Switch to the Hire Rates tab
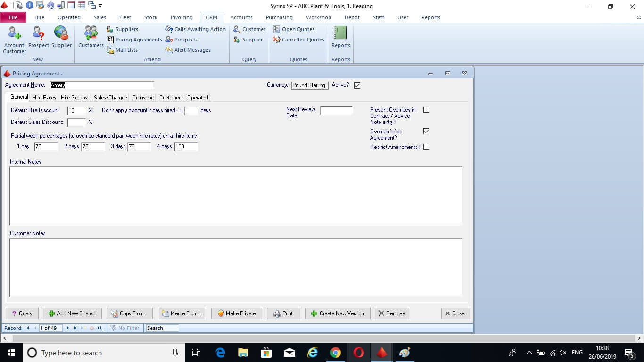Screen dimensions: 644x362 [x=44, y=98]
